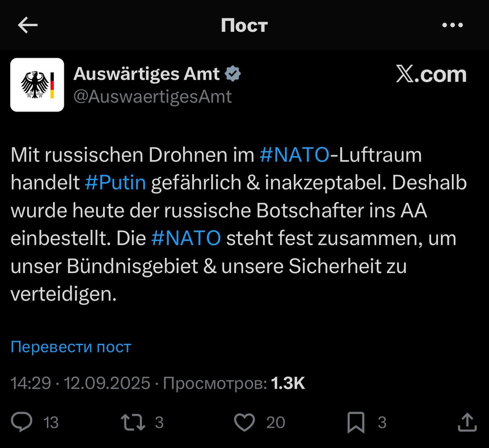Viewport: 489px width, 448px height.
Task: Tap the reply speech bubble icon
Action: 22,422
